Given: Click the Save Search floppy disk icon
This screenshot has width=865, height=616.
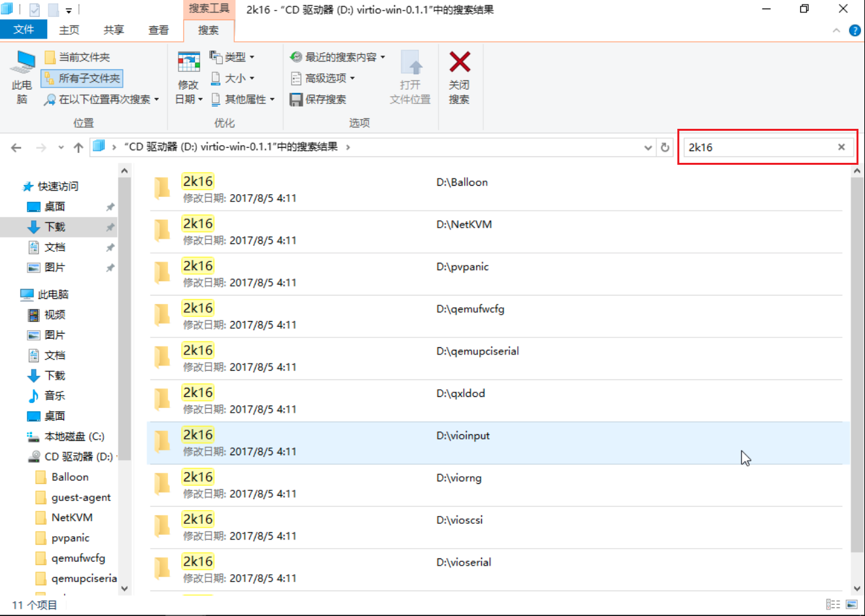Looking at the screenshot, I should [296, 99].
